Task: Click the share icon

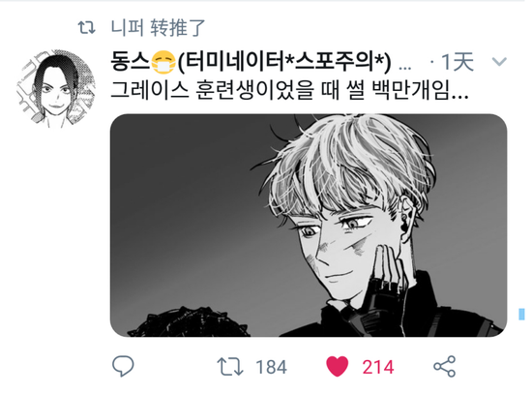Action: click(445, 367)
